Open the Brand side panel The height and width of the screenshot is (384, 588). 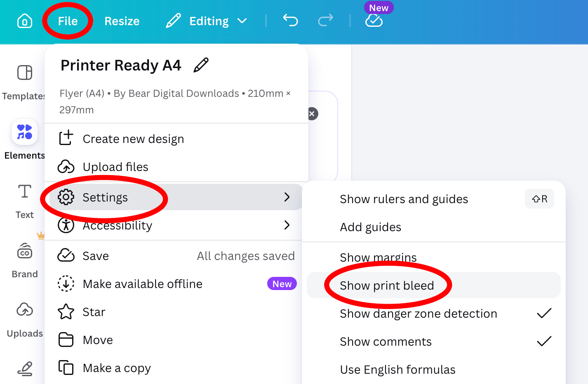24,260
